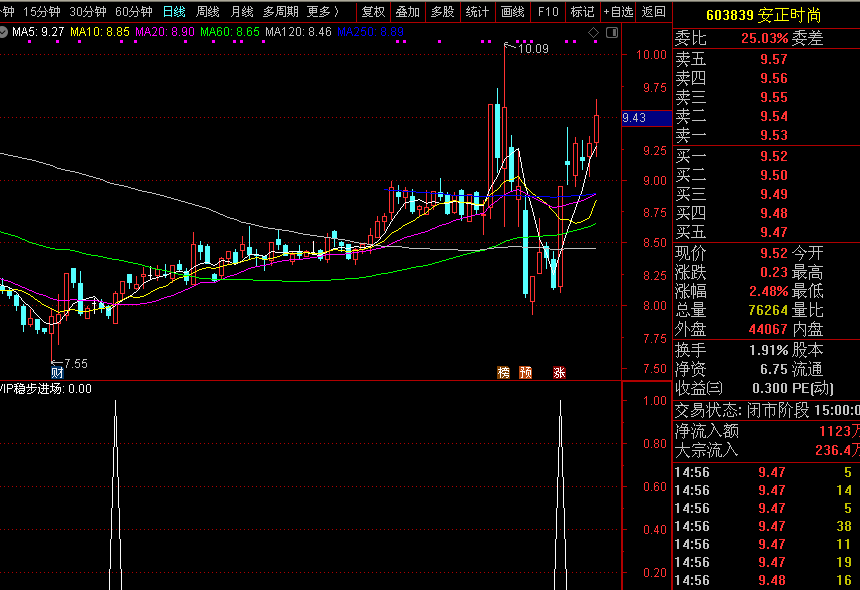Click the 14:56 tick with volume 38

pos(767,526)
